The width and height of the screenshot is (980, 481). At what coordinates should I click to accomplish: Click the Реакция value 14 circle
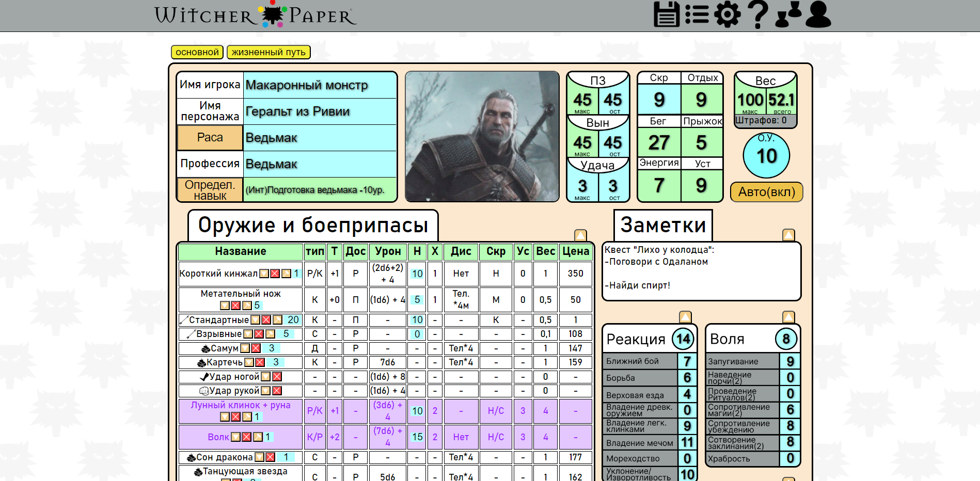click(x=683, y=339)
